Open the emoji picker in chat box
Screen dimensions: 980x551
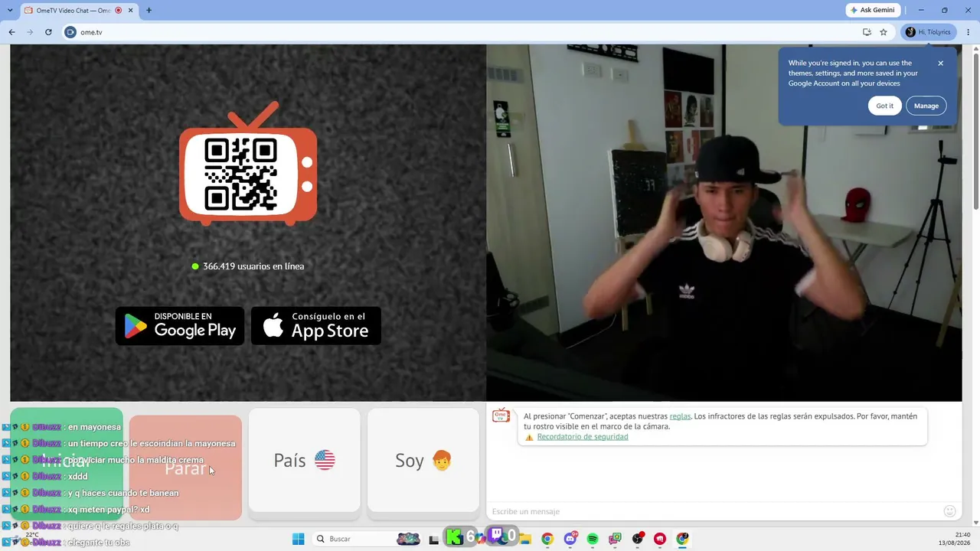coord(949,511)
